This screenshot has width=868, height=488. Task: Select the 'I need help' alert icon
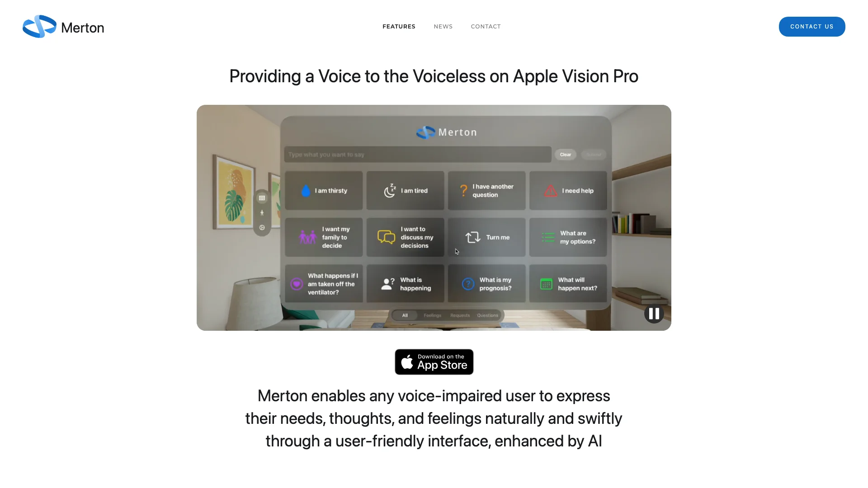[549, 190]
